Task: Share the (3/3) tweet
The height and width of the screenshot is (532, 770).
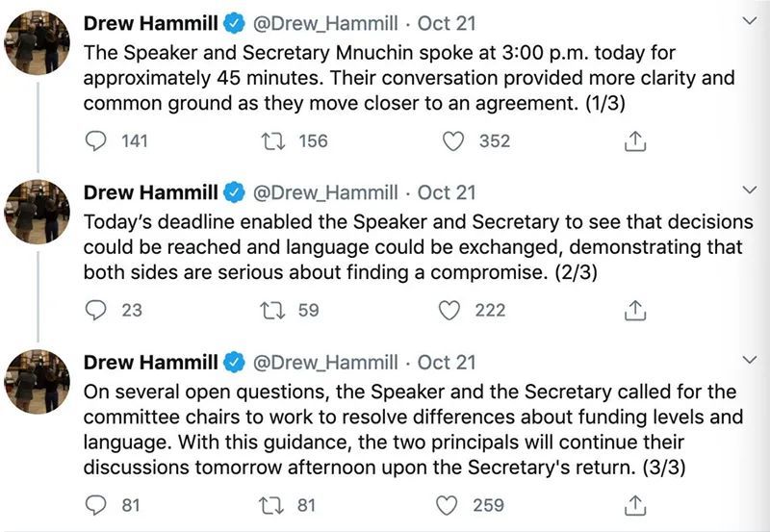Action: click(x=635, y=505)
